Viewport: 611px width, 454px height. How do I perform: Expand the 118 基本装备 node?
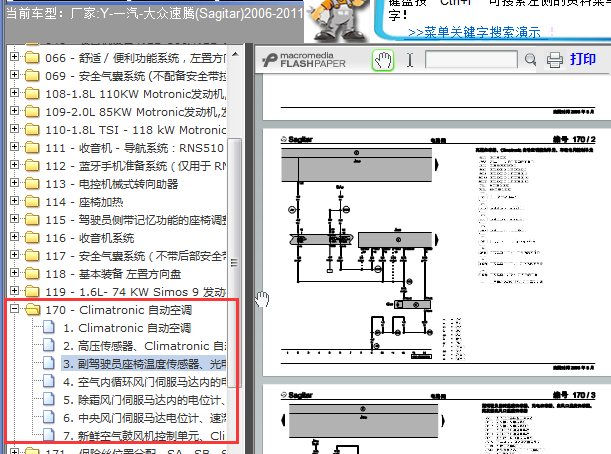14,273
